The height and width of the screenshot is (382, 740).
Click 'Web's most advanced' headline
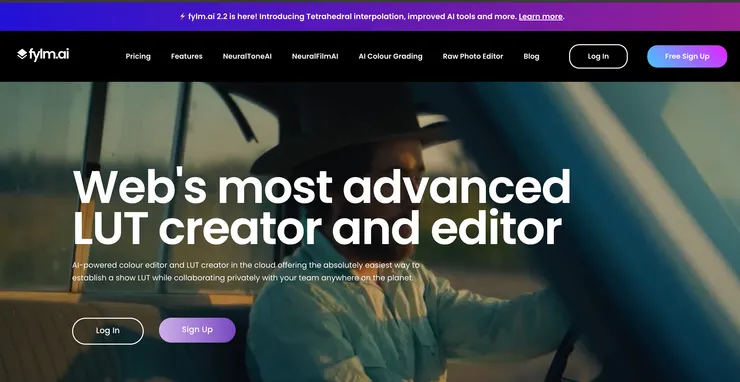point(322,186)
